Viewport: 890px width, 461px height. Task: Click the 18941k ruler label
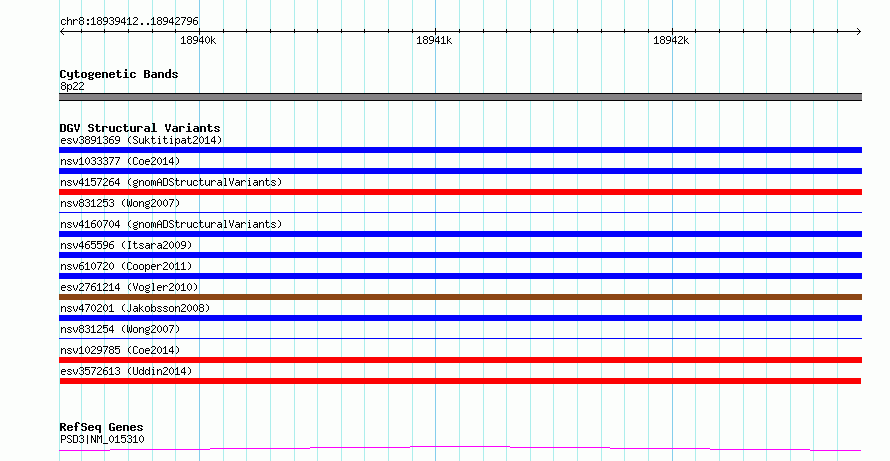coord(434,40)
